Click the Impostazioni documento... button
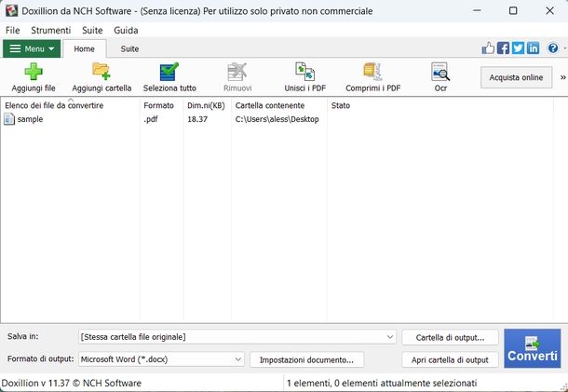Image resolution: width=568 pixels, height=392 pixels. click(306, 359)
